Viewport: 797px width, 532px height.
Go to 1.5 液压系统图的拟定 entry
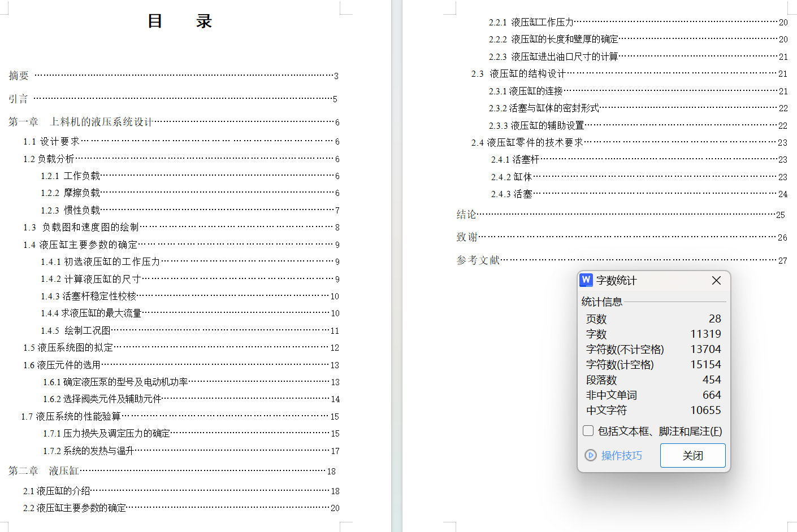pos(68,348)
